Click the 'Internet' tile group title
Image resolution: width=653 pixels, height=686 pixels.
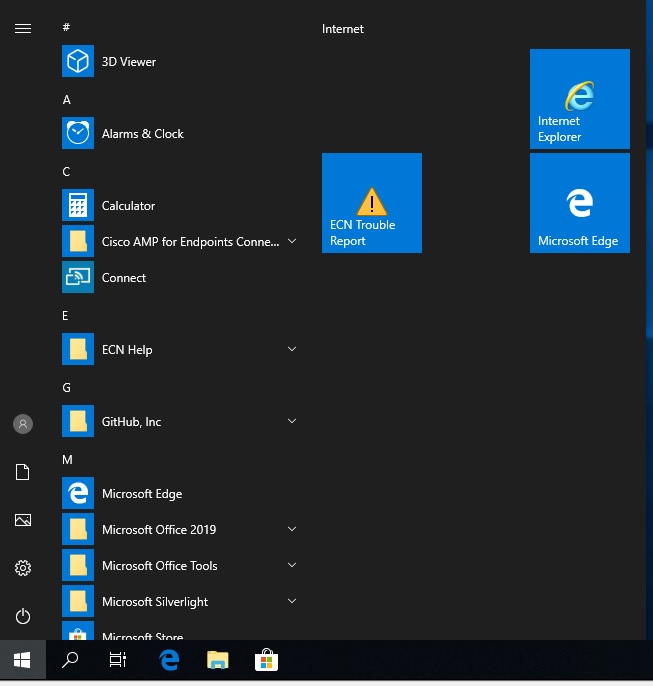(343, 29)
